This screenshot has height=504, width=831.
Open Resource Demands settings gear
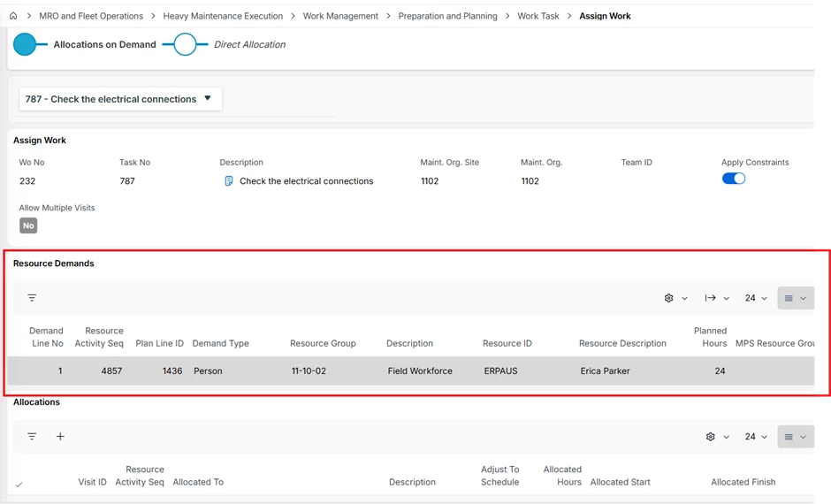click(669, 298)
